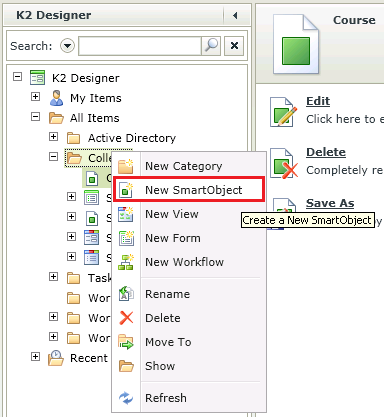This screenshot has width=384, height=417.
Task: Click the Move To folder arrow icon
Action: pos(126,342)
